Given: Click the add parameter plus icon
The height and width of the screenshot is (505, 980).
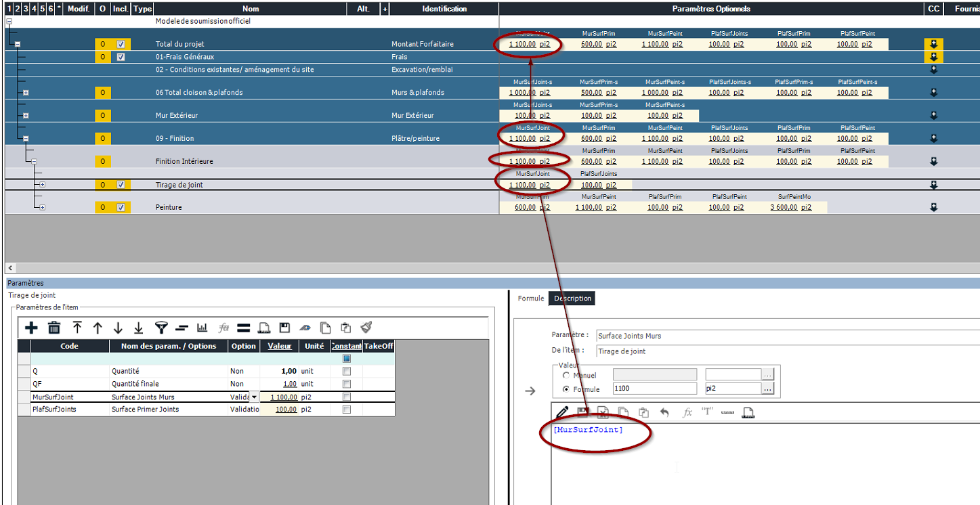Looking at the screenshot, I should pos(31,328).
